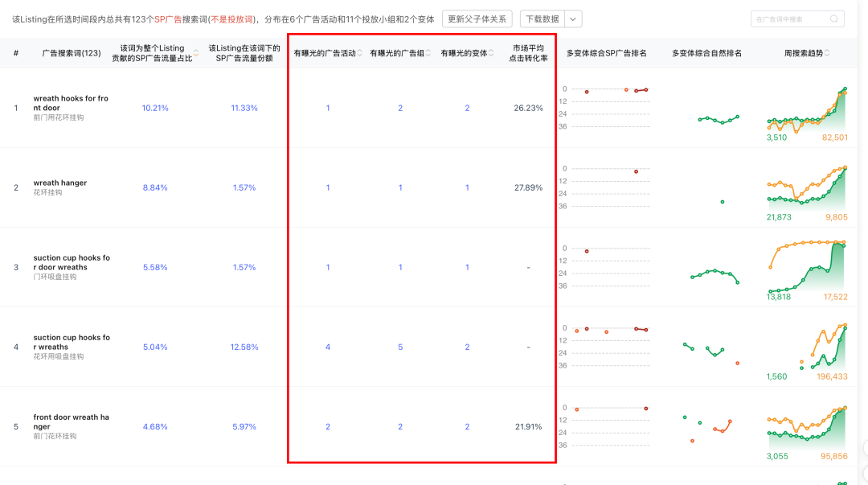
Task: Click the search magnifier icon in ad term search
Action: 833,18
